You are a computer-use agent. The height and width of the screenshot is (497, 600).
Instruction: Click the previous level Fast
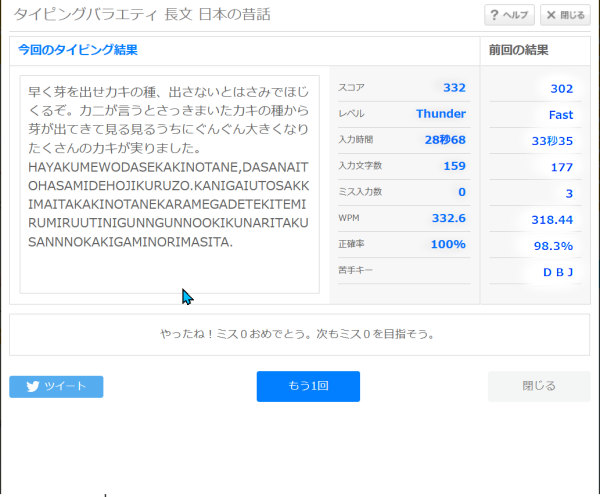pyautogui.click(x=560, y=115)
